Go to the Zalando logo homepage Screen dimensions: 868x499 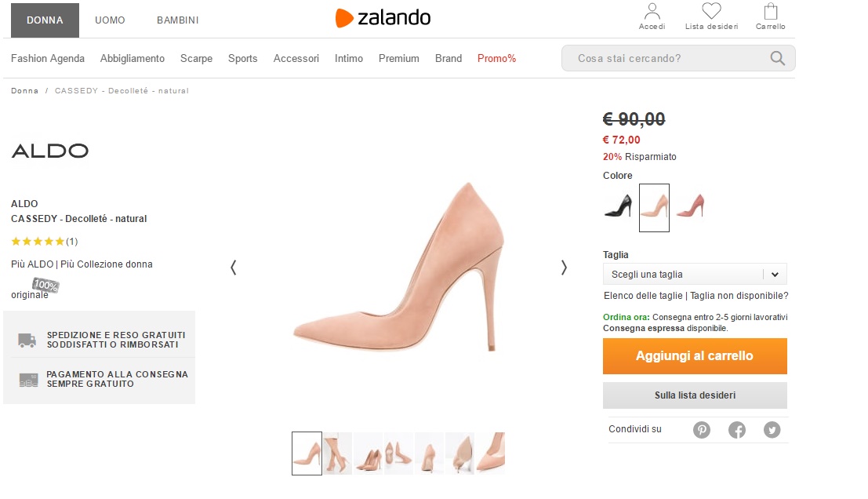(x=383, y=18)
